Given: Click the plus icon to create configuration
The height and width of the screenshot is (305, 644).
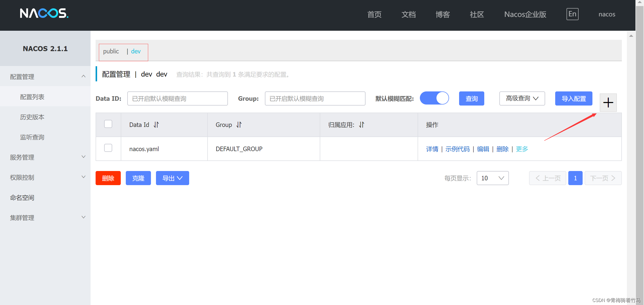Looking at the screenshot, I should [608, 103].
